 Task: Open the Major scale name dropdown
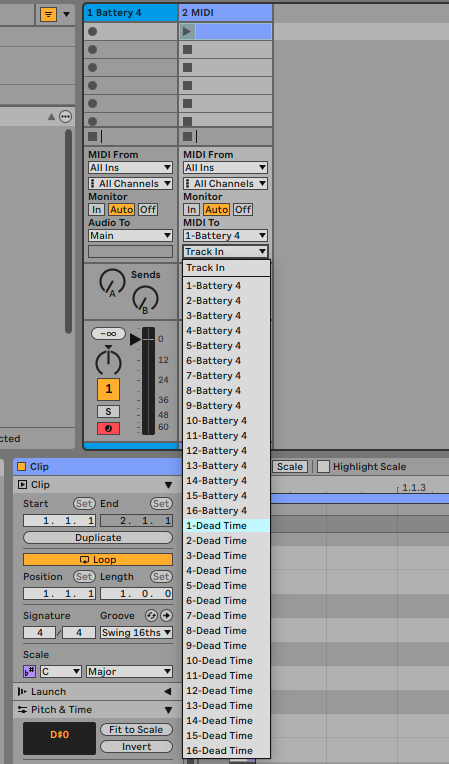coord(129,672)
